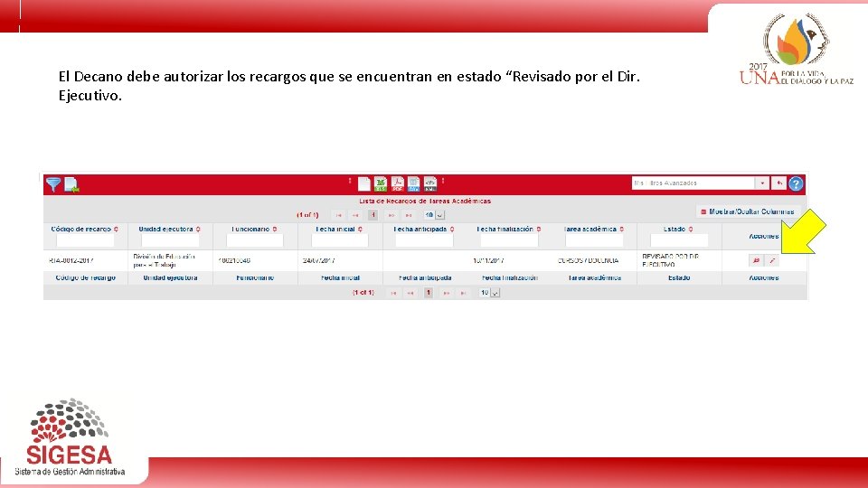Image resolution: width=868 pixels, height=488 pixels.
Task: Open the bottom rows-per-page dropdown showing 10
Action: click(x=490, y=293)
